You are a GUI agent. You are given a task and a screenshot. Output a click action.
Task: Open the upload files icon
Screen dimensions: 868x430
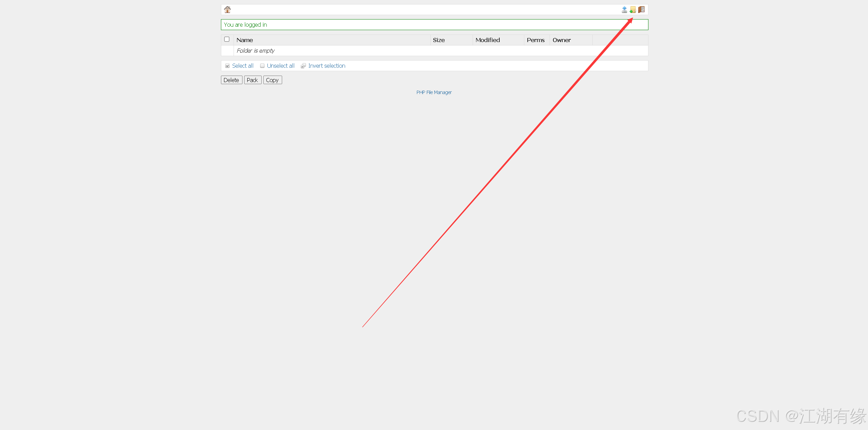tap(624, 10)
